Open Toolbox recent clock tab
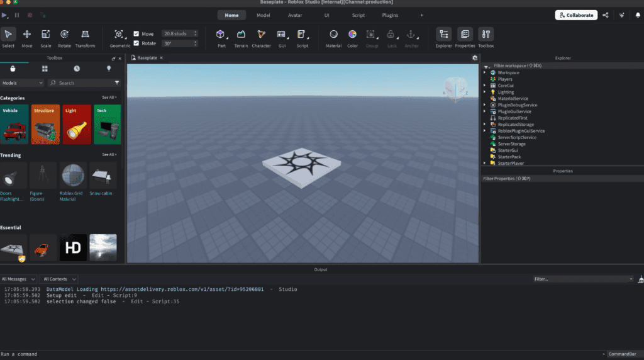Image resolution: width=644 pixels, height=360 pixels. pyautogui.click(x=77, y=69)
